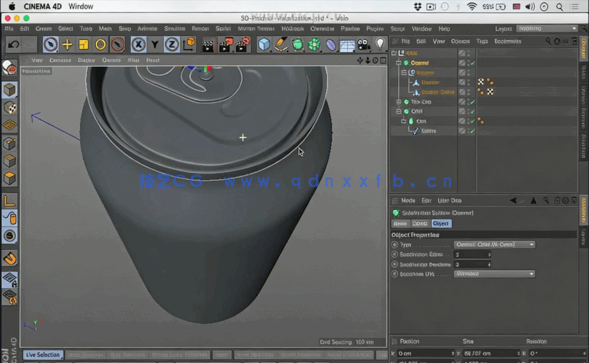This screenshot has height=363, width=589.
Task: Open the Object Manager Tags menu
Action: coord(482,41)
